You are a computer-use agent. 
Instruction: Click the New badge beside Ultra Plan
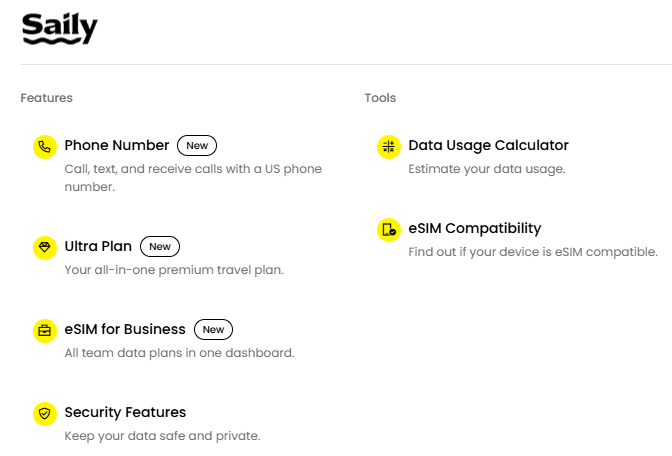pos(160,246)
